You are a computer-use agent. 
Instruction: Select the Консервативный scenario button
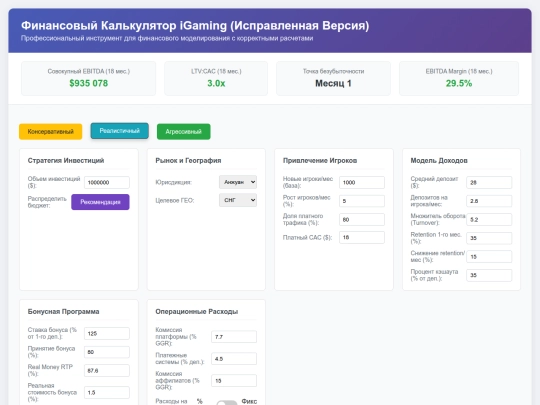pyautogui.click(x=51, y=132)
